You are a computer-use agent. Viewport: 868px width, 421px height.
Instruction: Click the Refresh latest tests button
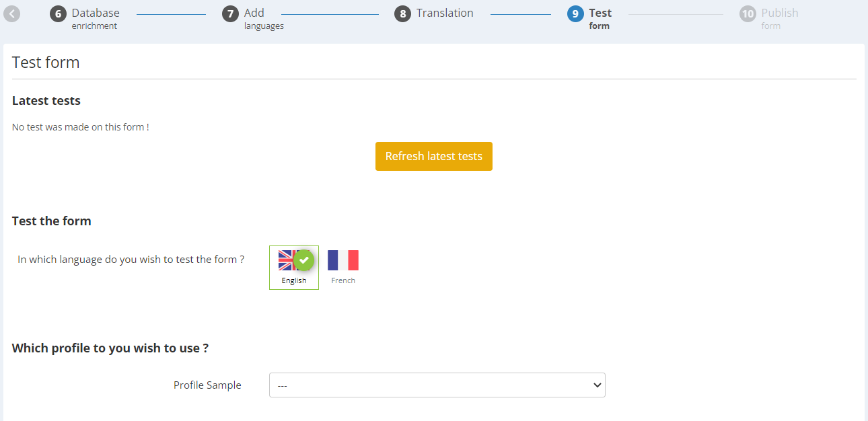[x=434, y=156]
